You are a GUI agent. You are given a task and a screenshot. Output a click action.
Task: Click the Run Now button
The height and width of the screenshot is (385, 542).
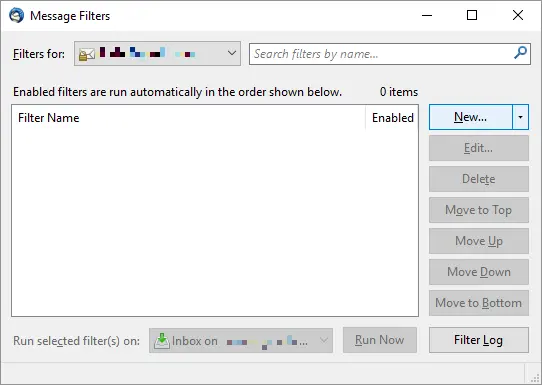coord(380,340)
